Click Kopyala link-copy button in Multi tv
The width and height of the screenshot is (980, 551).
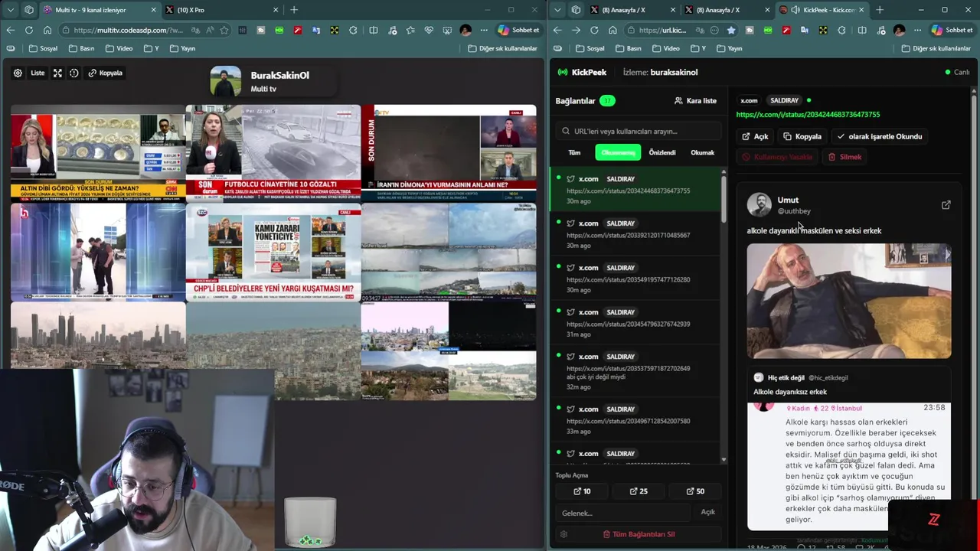[x=105, y=73]
